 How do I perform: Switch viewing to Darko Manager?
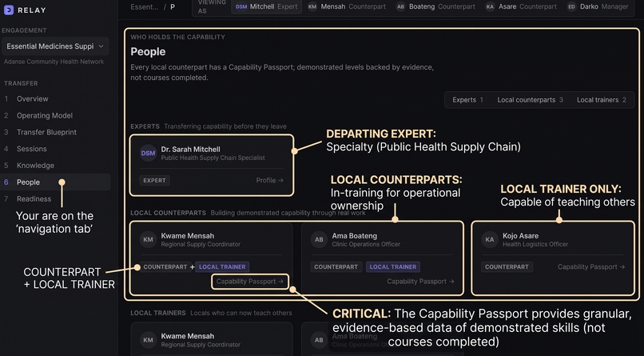[x=598, y=6]
